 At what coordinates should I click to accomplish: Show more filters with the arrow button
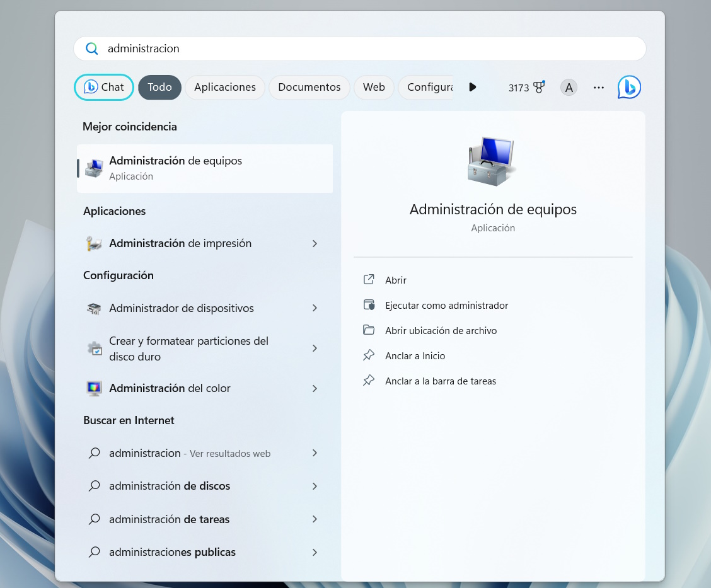473,87
